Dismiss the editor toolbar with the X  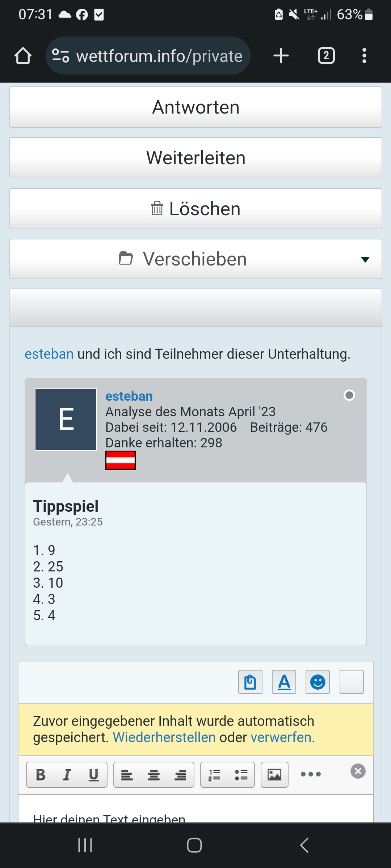pos(358,771)
